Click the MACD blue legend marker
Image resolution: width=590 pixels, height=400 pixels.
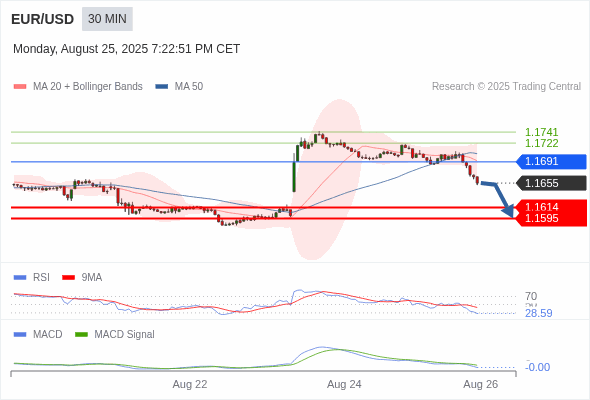pyautogui.click(x=20, y=335)
